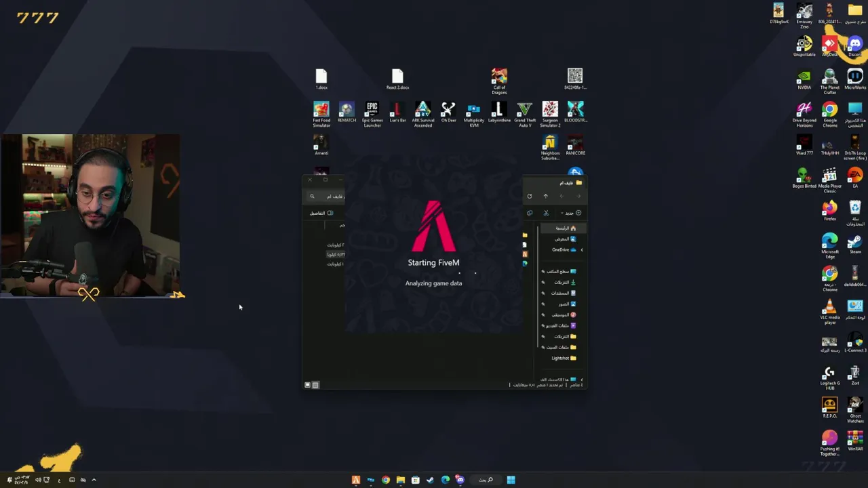Open the NVIDIA app shortcut
The image size is (868, 488).
pos(804,79)
